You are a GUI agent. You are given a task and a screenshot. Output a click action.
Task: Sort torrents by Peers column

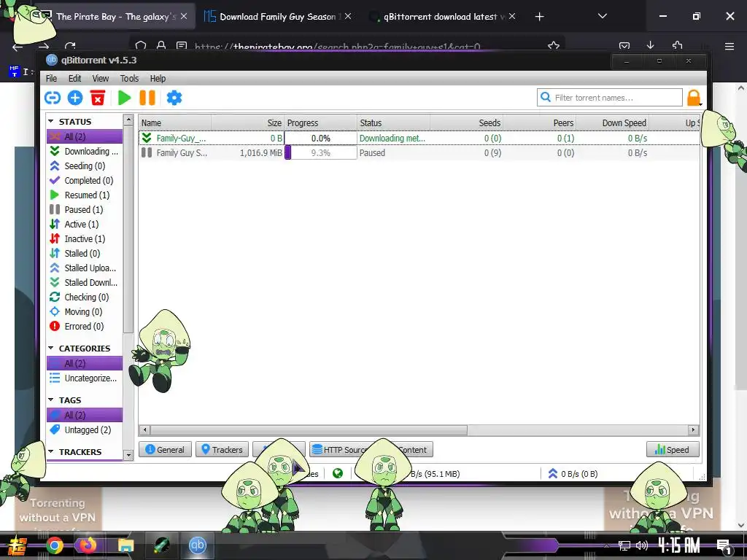[540, 122]
